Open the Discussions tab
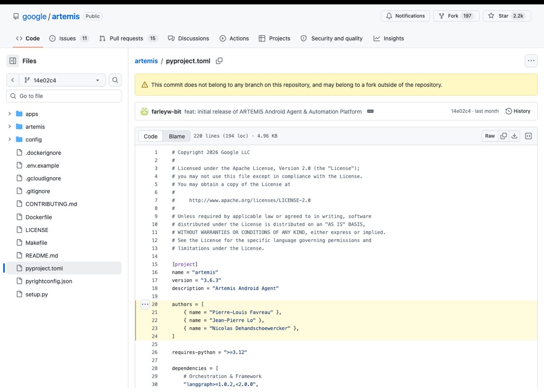Viewport: 544px width, 392px height. 188,39
